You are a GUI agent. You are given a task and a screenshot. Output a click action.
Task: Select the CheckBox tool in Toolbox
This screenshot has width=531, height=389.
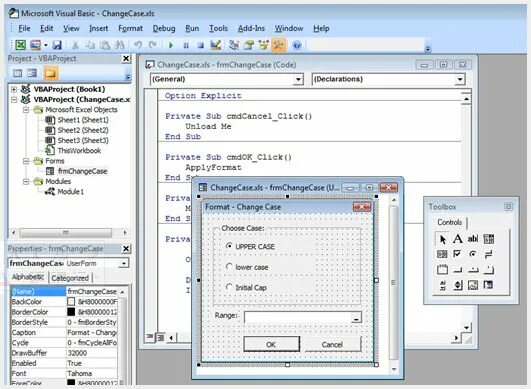pos(458,254)
